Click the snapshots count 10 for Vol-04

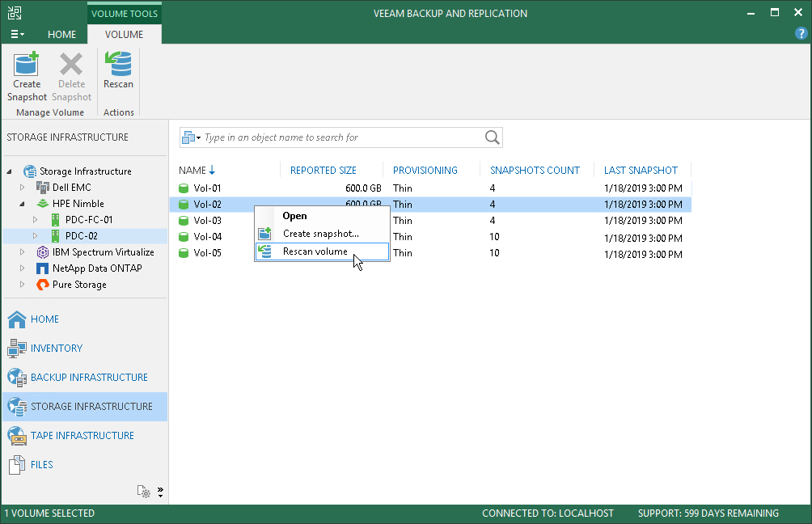pyautogui.click(x=494, y=237)
